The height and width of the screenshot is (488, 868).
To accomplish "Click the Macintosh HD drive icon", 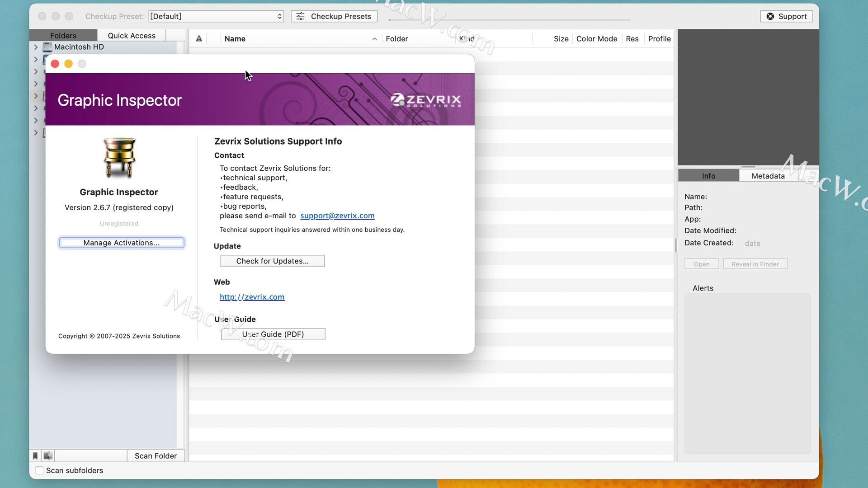I will click(47, 47).
